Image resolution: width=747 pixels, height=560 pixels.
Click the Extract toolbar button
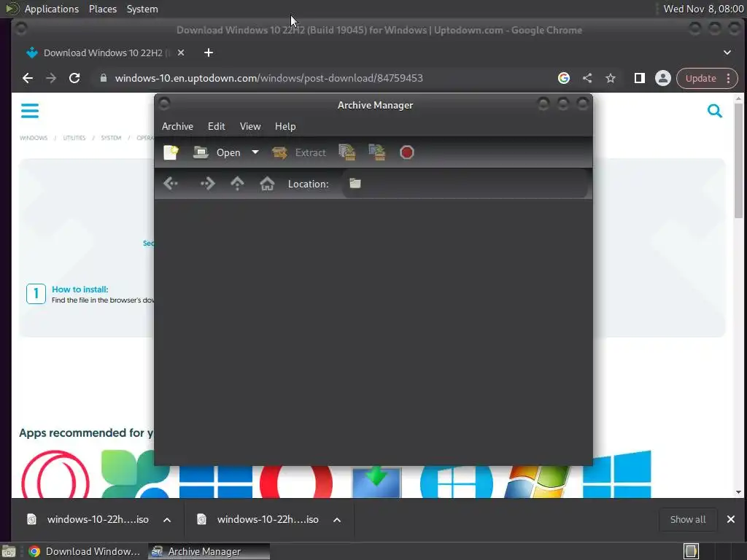click(299, 152)
